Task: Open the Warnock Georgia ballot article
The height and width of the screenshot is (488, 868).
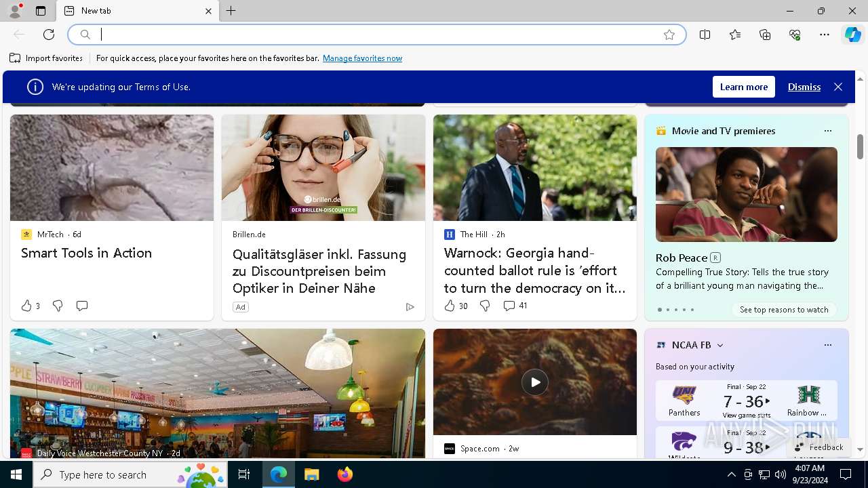Action: 535,270
